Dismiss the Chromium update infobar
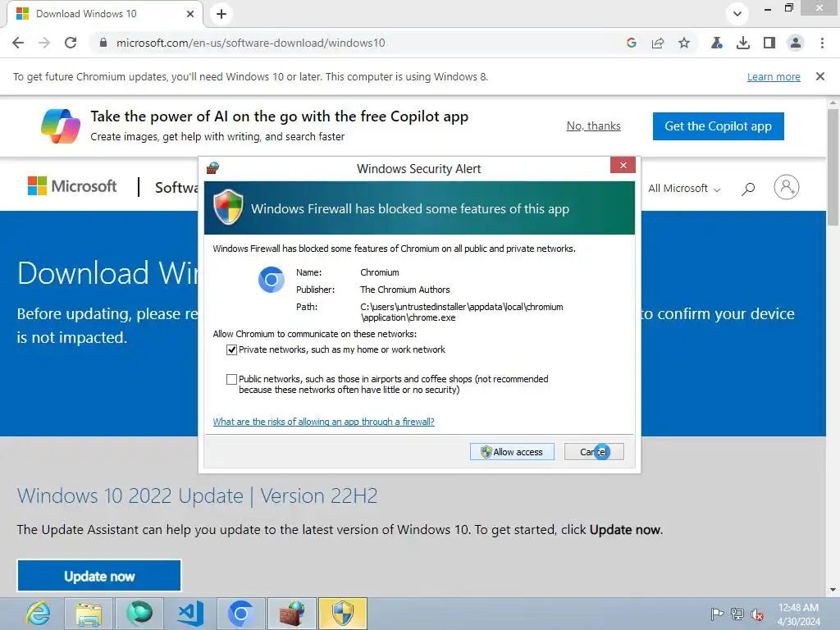Viewport: 840px width, 630px height. (x=820, y=76)
